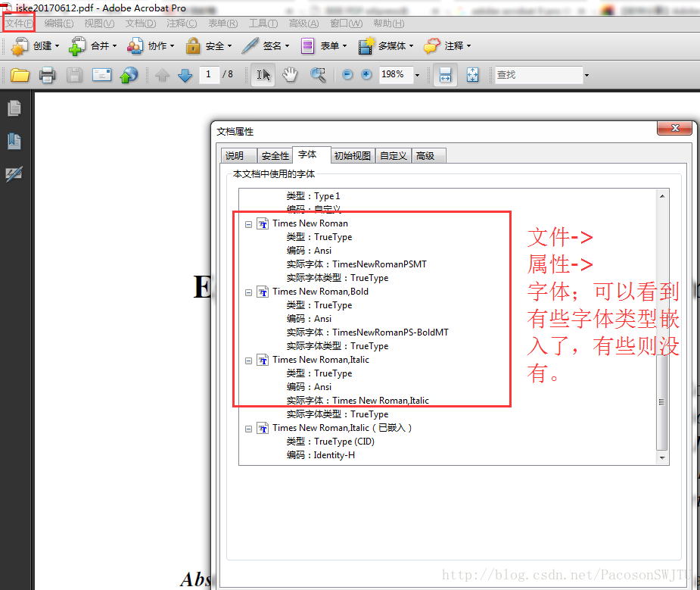The image size is (700, 590).
Task: Click the font list scroll up arrow
Action: [x=662, y=196]
